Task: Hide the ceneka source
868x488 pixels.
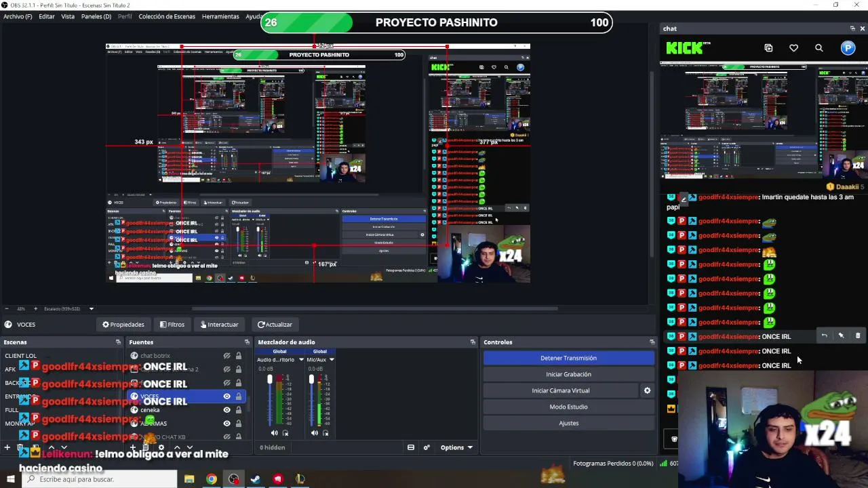Action: click(227, 410)
